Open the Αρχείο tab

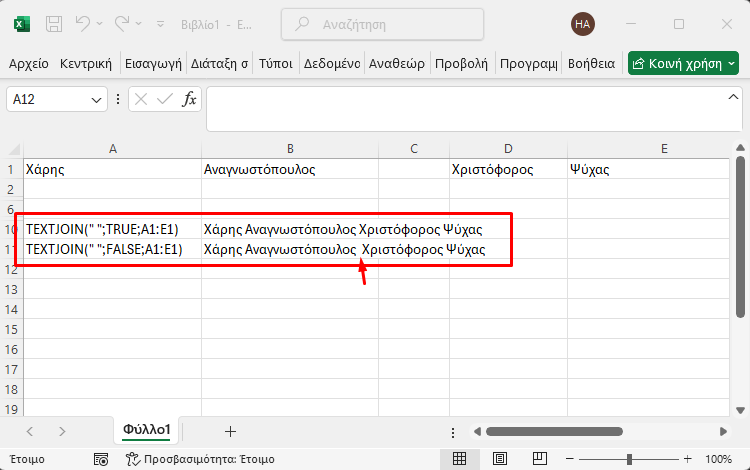(29, 64)
